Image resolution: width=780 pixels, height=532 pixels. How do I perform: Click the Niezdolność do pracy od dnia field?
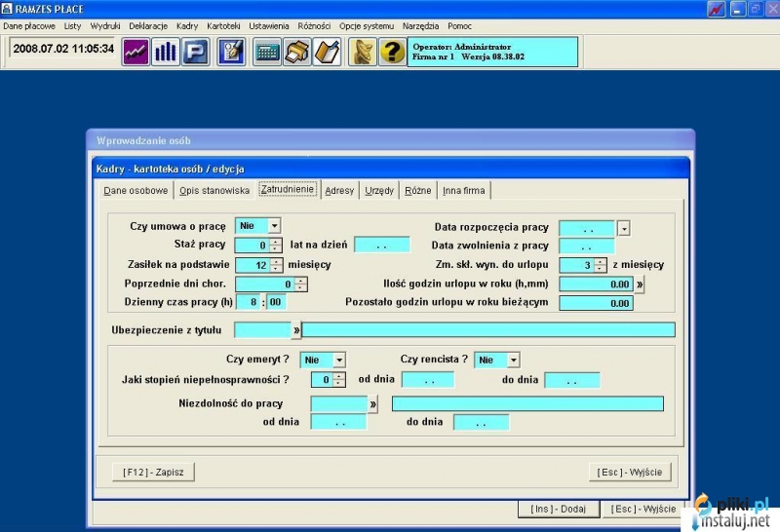(x=338, y=423)
